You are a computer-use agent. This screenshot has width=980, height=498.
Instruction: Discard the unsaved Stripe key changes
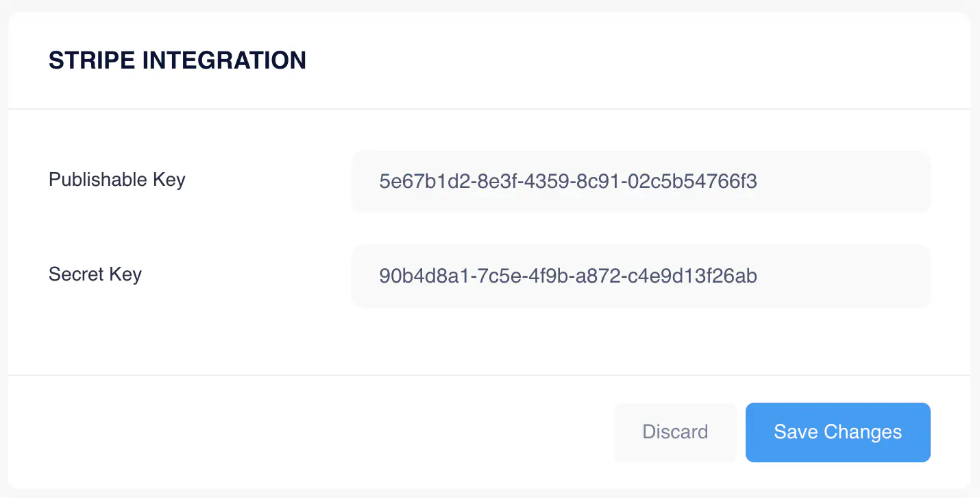pos(675,432)
